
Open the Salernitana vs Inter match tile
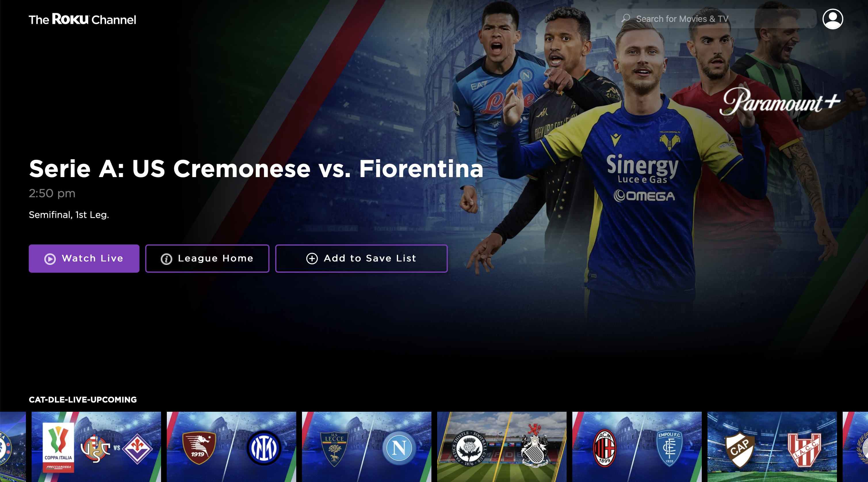pyautogui.click(x=231, y=447)
